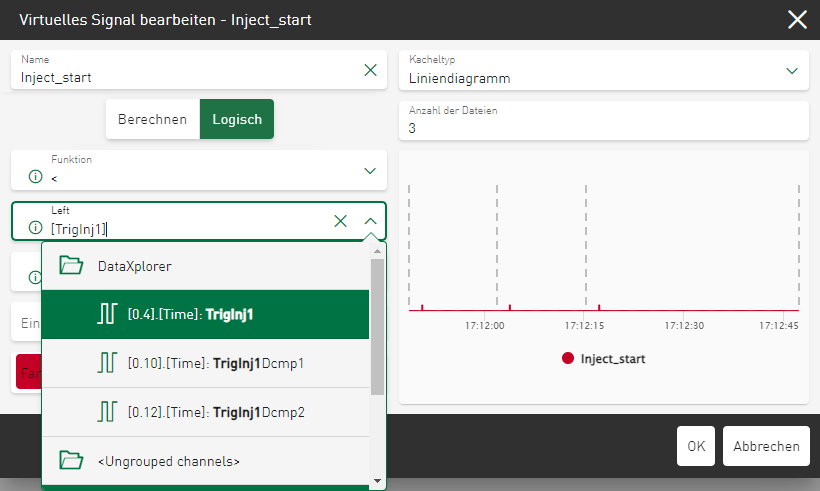Click the DataXplorer folder icon
This screenshot has height=491, width=820.
pyautogui.click(x=70, y=266)
